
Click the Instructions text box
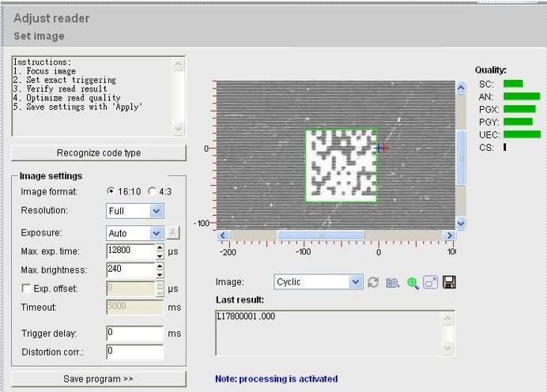tap(99, 96)
